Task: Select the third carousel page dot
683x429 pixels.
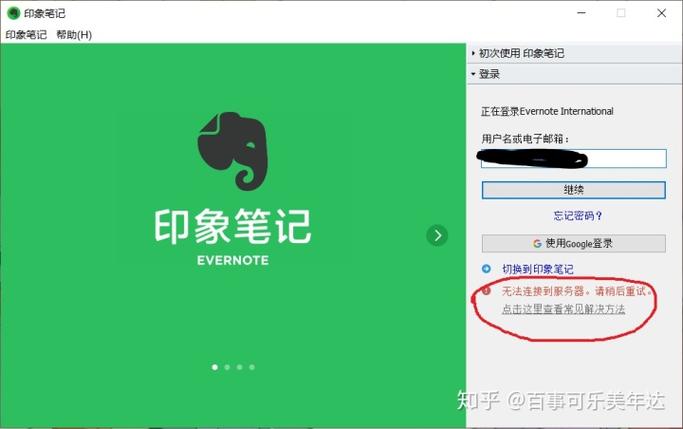Action: click(240, 367)
